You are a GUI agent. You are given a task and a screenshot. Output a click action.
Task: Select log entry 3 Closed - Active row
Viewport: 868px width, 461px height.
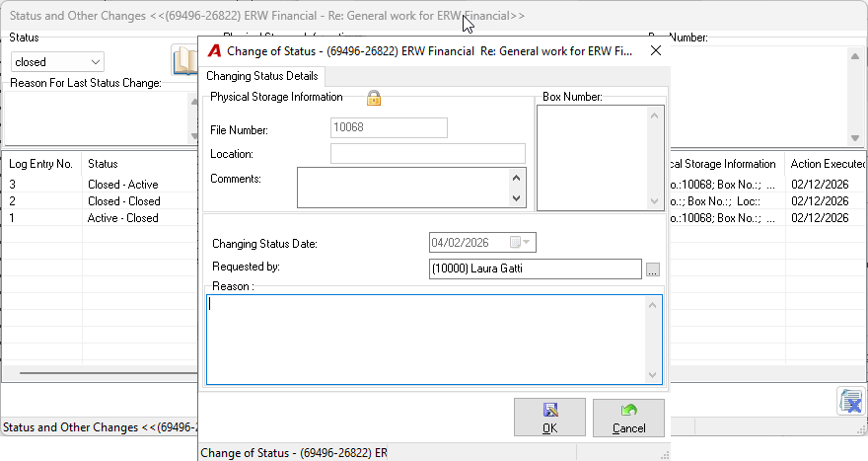tap(102, 185)
